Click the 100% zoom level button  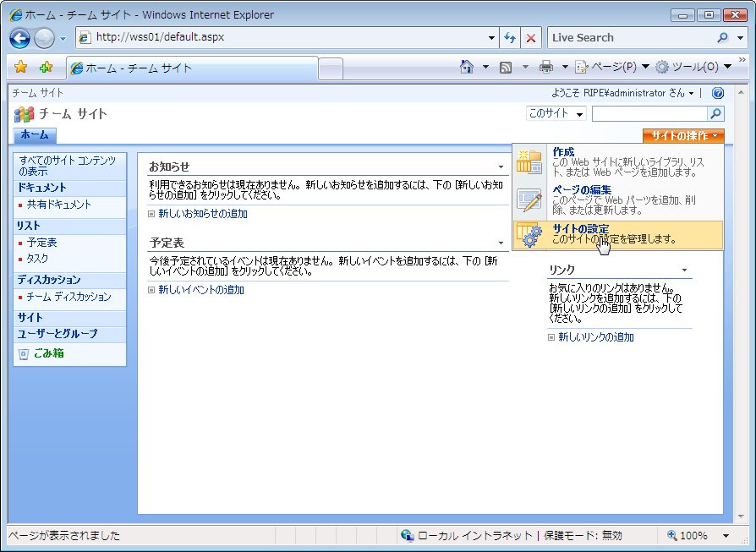[688, 536]
